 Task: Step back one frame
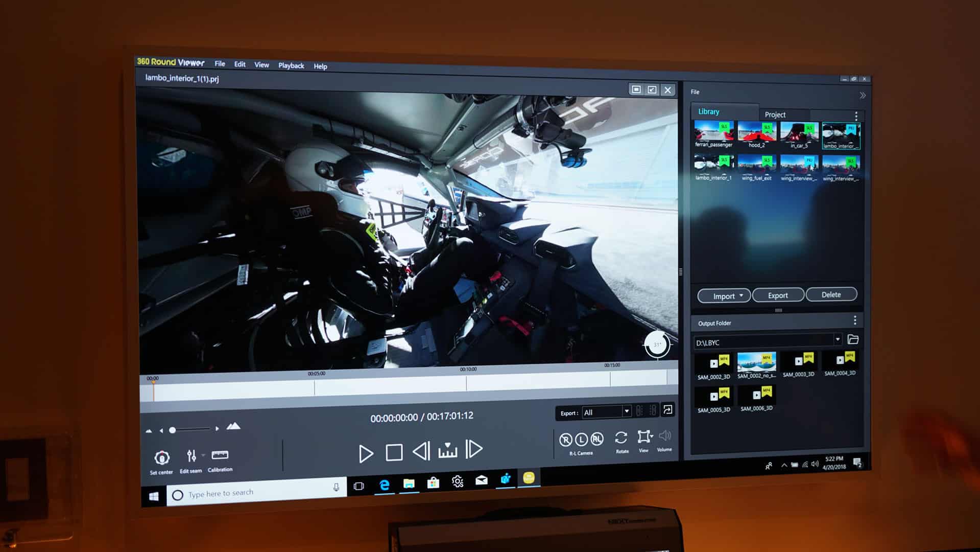tap(421, 451)
